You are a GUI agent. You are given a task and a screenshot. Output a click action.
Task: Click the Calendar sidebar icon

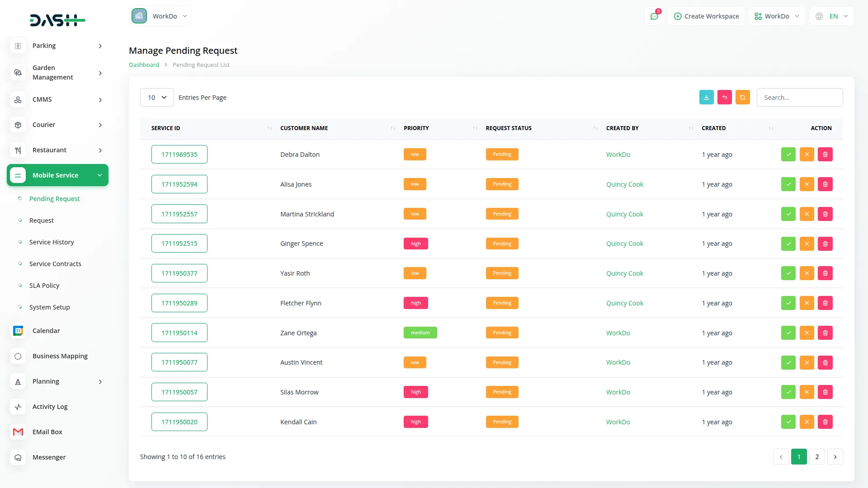pos(18,331)
